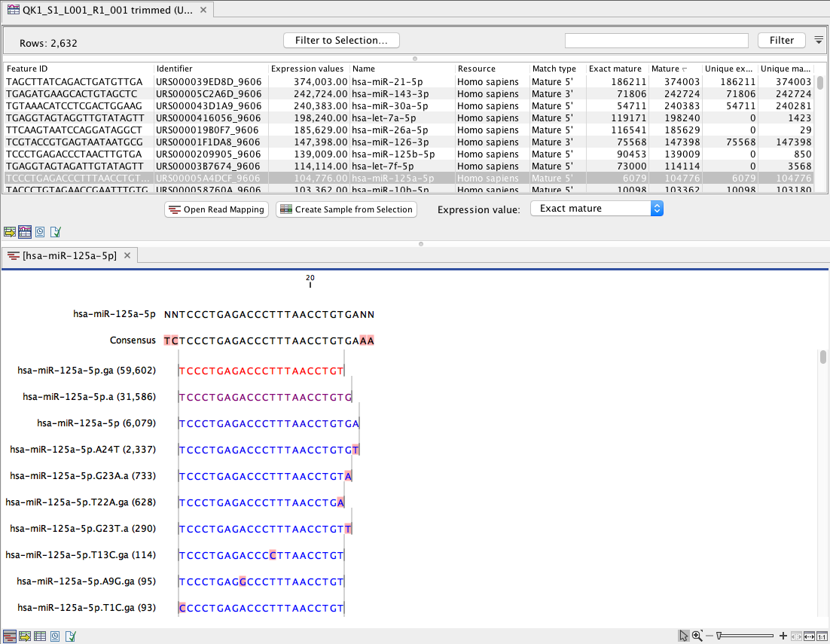Click the History icon in the bottom view bar

click(56, 636)
